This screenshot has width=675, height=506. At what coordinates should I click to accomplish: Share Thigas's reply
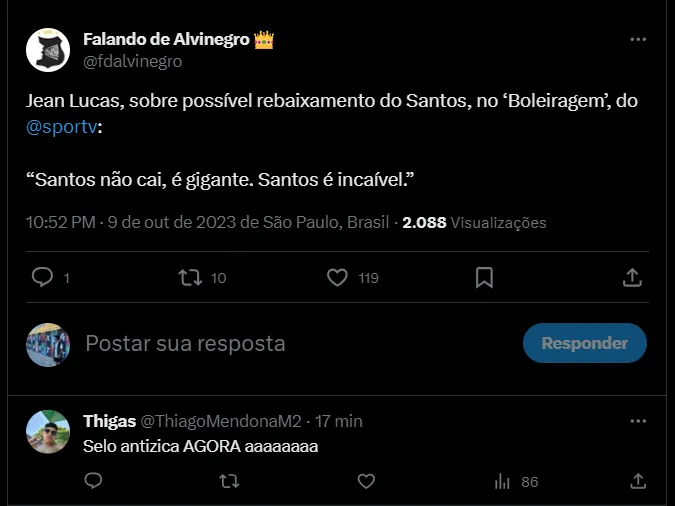point(637,481)
